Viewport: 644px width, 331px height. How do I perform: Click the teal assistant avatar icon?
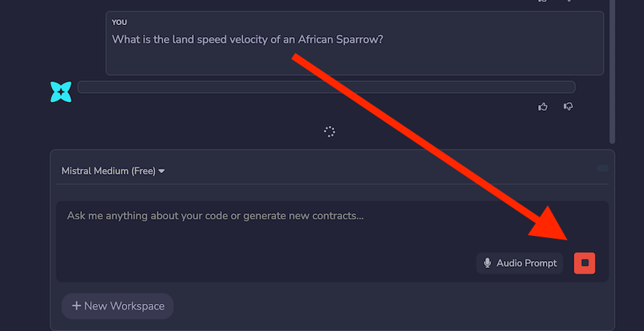(61, 92)
